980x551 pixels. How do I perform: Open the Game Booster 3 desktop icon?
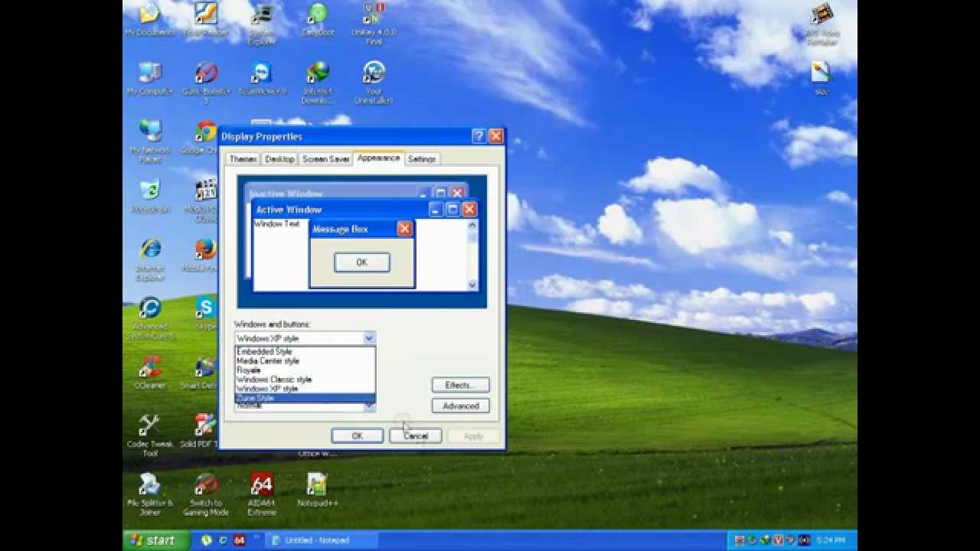[x=206, y=83]
